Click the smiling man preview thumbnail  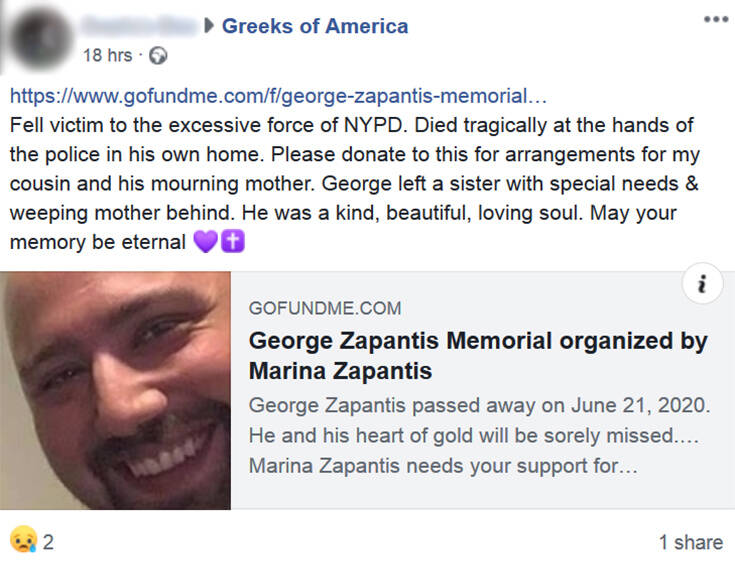coord(116,391)
